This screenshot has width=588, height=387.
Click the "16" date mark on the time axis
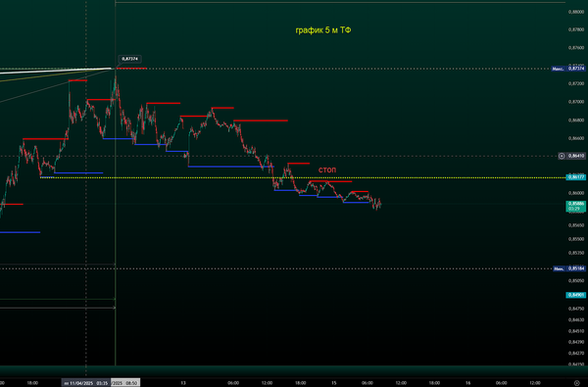468,383
